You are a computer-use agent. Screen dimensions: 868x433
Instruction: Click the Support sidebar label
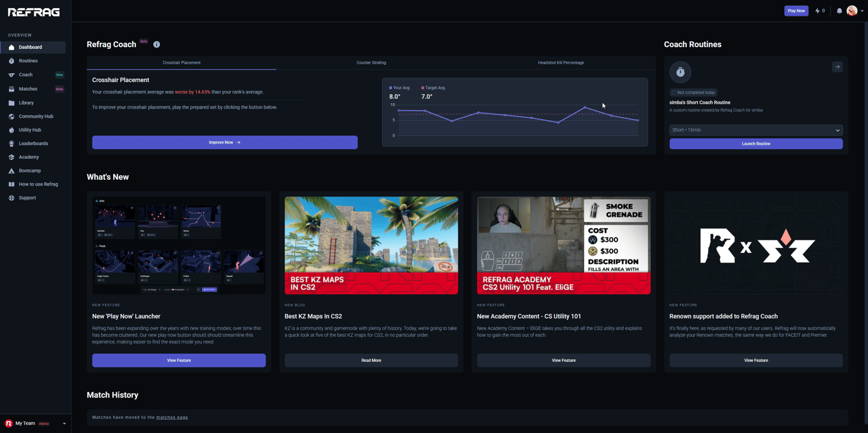(x=27, y=198)
